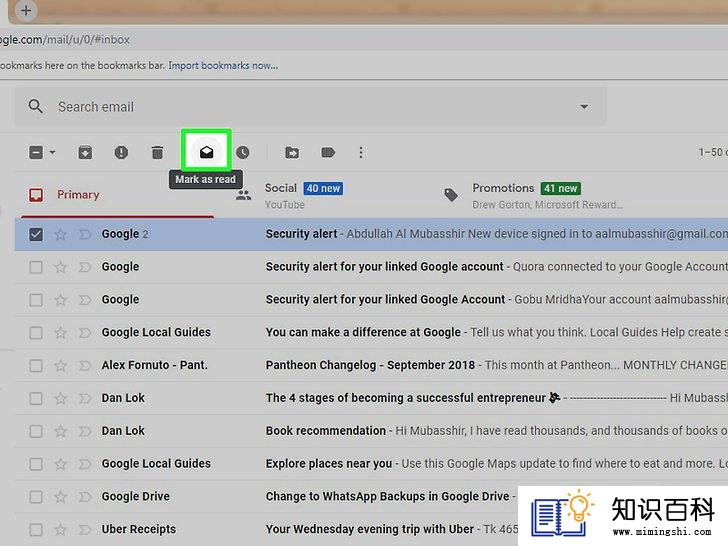Report selected email as spam
The height and width of the screenshot is (546, 728).
click(121, 152)
